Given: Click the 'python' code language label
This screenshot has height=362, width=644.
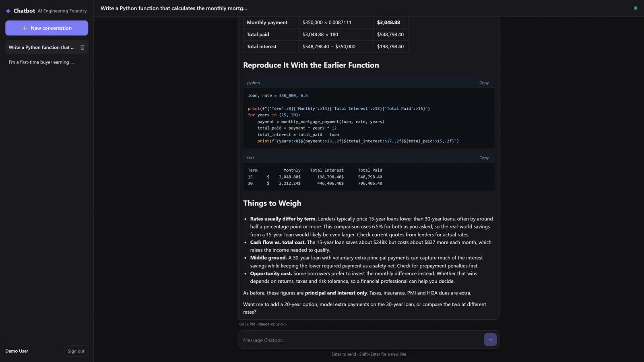Looking at the screenshot, I should point(253,83).
